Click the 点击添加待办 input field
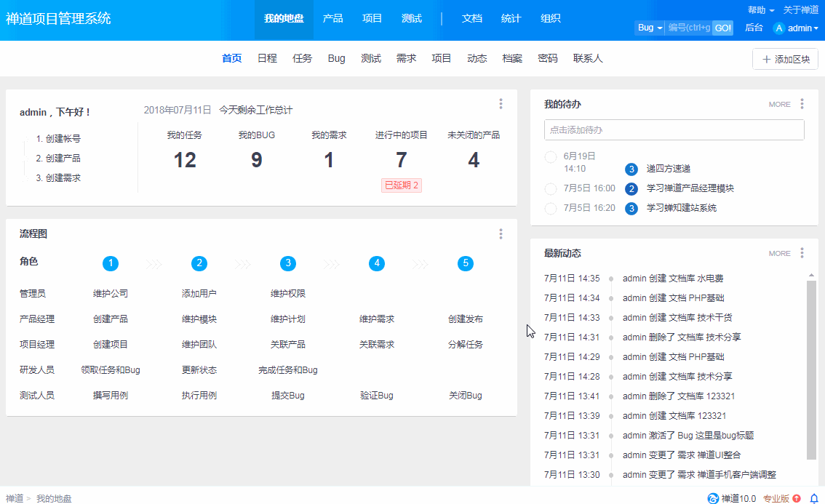The height and width of the screenshot is (504, 825). click(674, 130)
